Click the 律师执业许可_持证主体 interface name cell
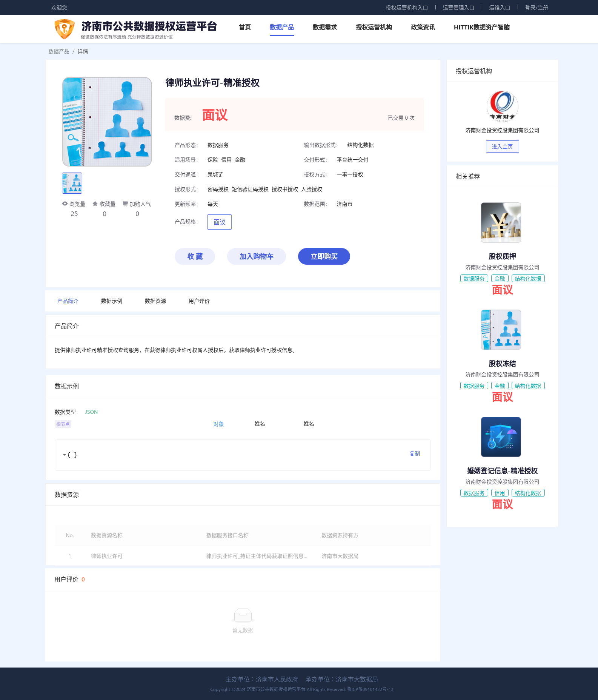 [257, 556]
